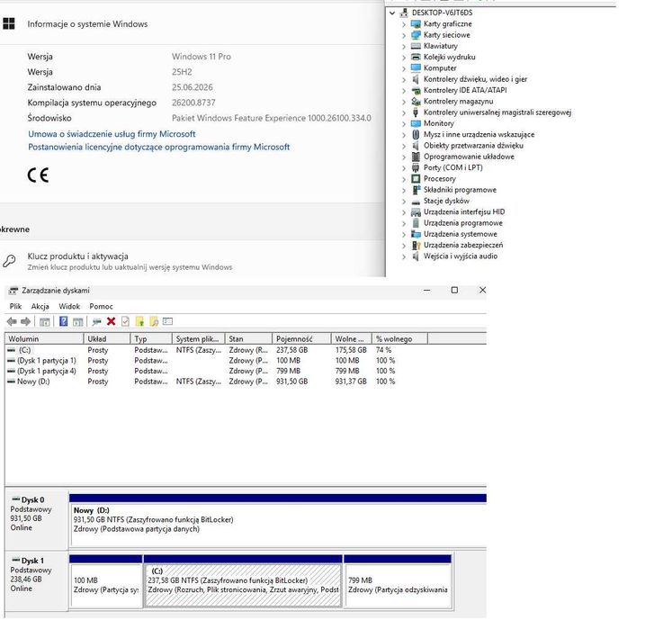Viewport: 672px width, 629px height.
Task: Expand the Komputer node
Action: [x=404, y=68]
